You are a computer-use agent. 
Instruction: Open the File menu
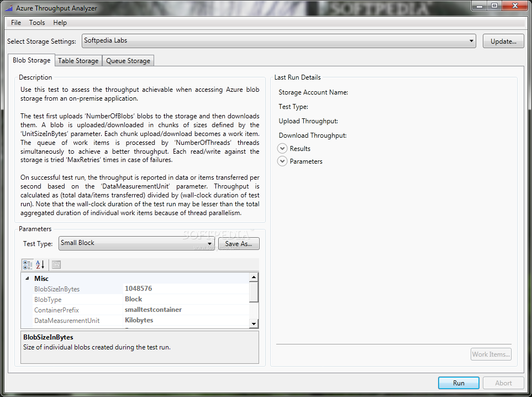tap(16, 23)
